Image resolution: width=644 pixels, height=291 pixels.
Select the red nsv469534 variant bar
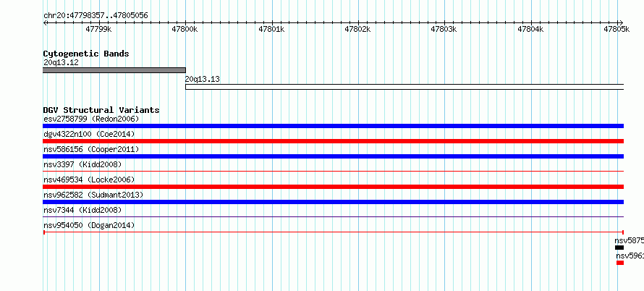click(x=333, y=187)
